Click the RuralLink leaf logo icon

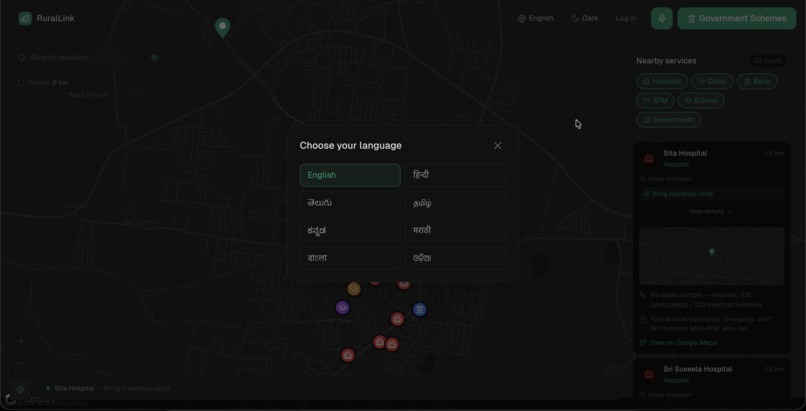pos(25,18)
